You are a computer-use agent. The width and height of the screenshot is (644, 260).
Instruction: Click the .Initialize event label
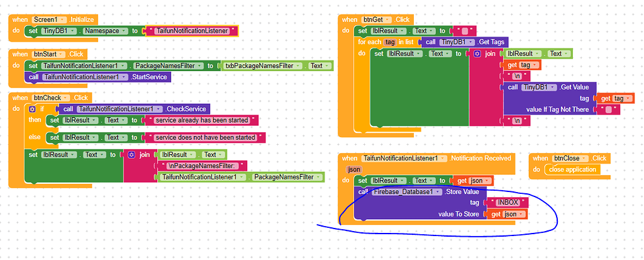click(x=81, y=20)
